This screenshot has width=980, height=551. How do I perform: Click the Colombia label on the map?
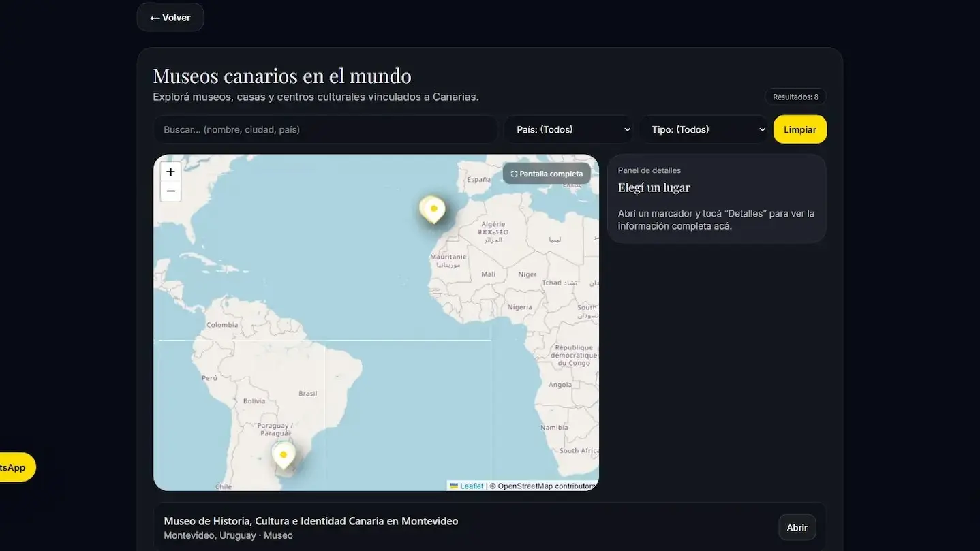(222, 325)
